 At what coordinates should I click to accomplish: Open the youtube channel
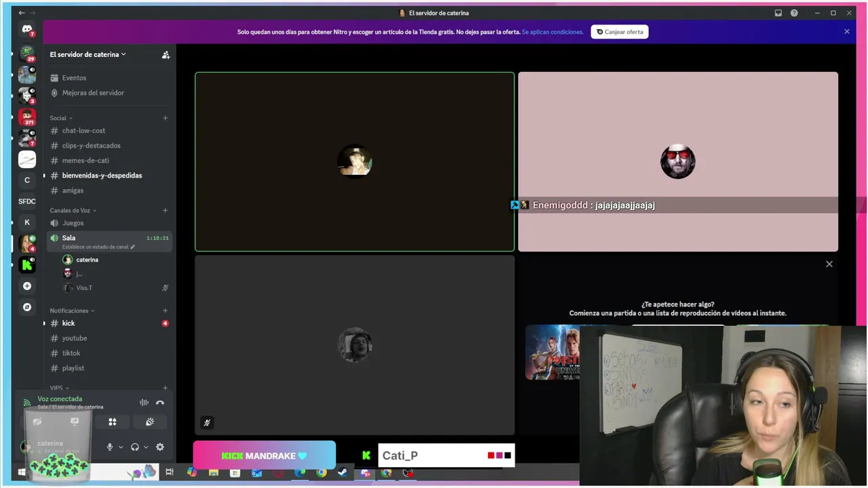tap(109, 338)
